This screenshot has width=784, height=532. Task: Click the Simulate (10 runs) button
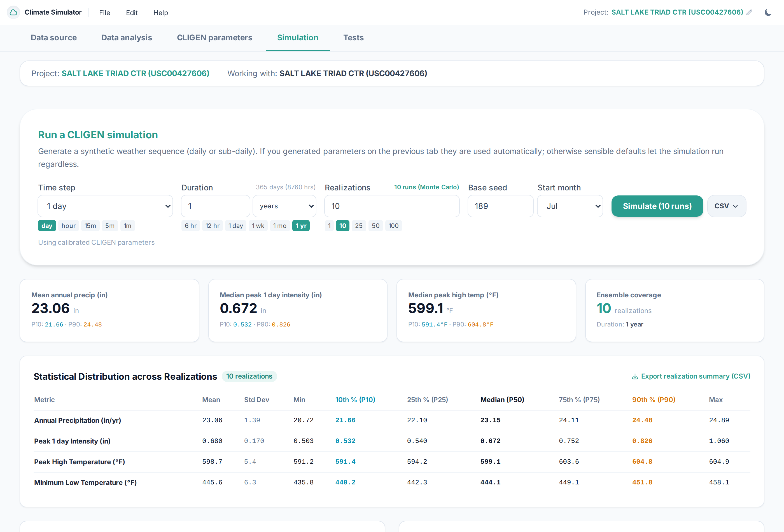[x=657, y=206]
